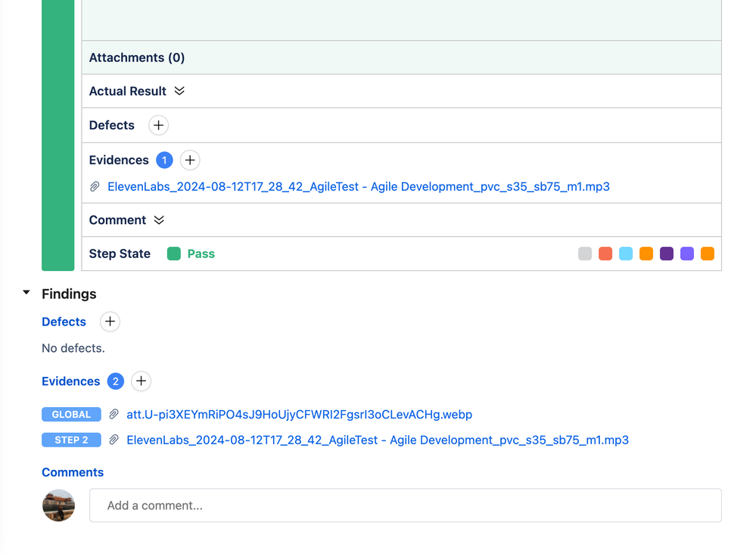The image size is (756, 554).
Task: Click the GLOBAL evidence tag
Action: (71, 414)
